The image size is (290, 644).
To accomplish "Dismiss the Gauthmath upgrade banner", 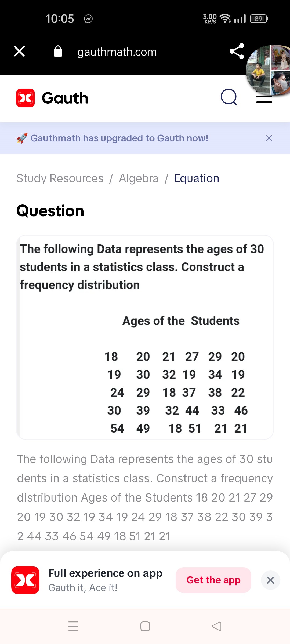I will pyautogui.click(x=269, y=138).
